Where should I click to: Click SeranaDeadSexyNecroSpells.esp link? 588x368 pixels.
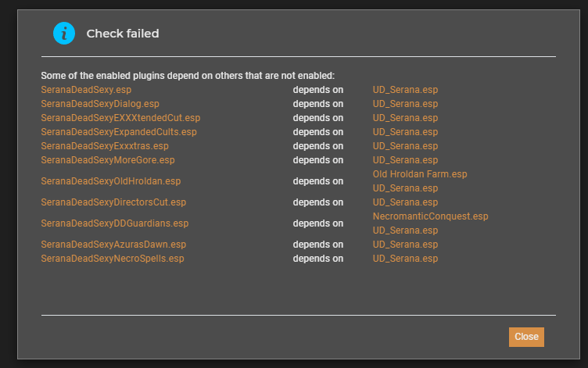(113, 259)
